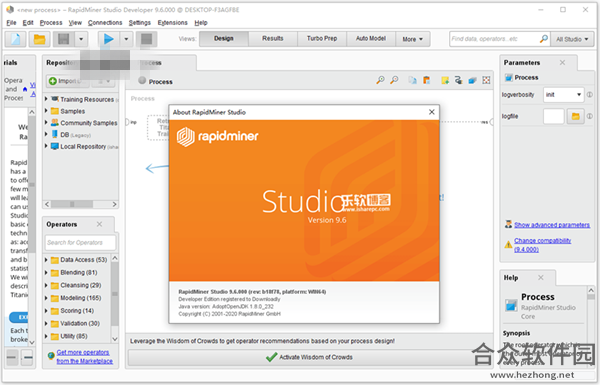Expand the Training Resources repository

(46, 99)
